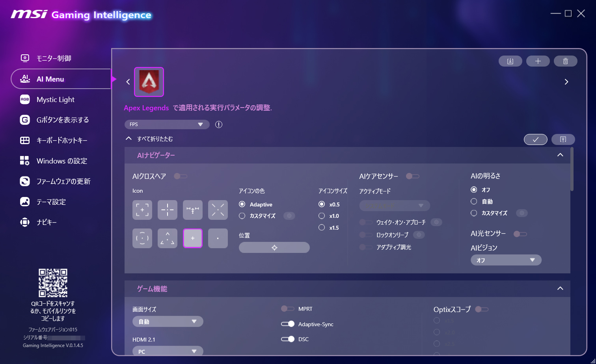Select the dot crosshair icon
The width and height of the screenshot is (596, 364).
[218, 238]
